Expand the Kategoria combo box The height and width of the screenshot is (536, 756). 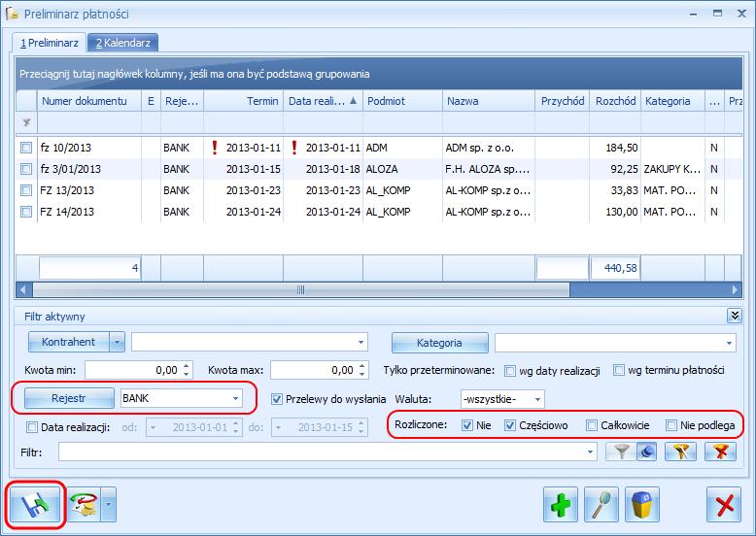point(729,343)
